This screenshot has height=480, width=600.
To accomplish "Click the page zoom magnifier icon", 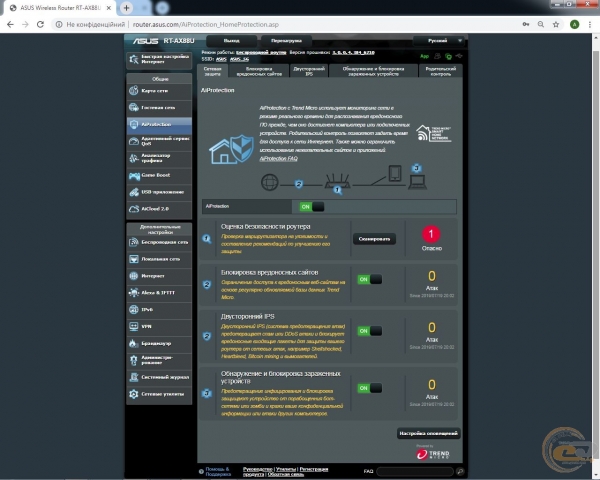I will (x=541, y=24).
